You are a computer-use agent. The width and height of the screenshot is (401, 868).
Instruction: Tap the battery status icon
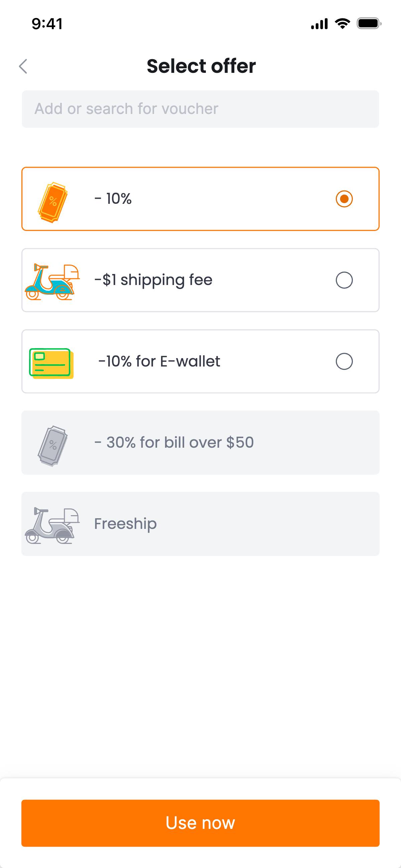pyautogui.click(x=369, y=24)
